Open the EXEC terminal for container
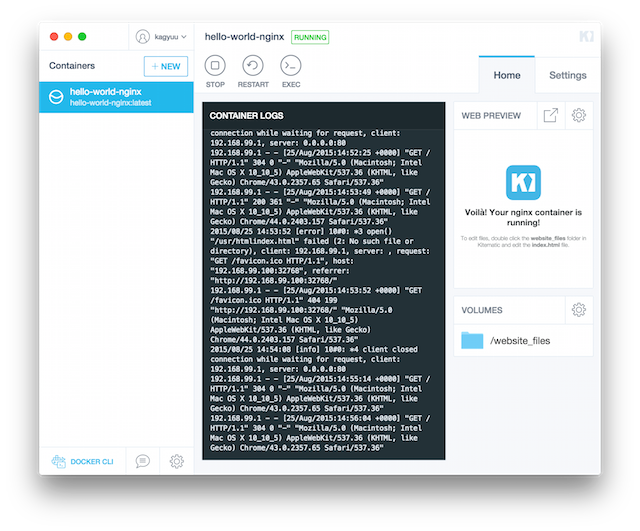Image resolution: width=640 pixels, height=531 pixels. click(x=291, y=66)
